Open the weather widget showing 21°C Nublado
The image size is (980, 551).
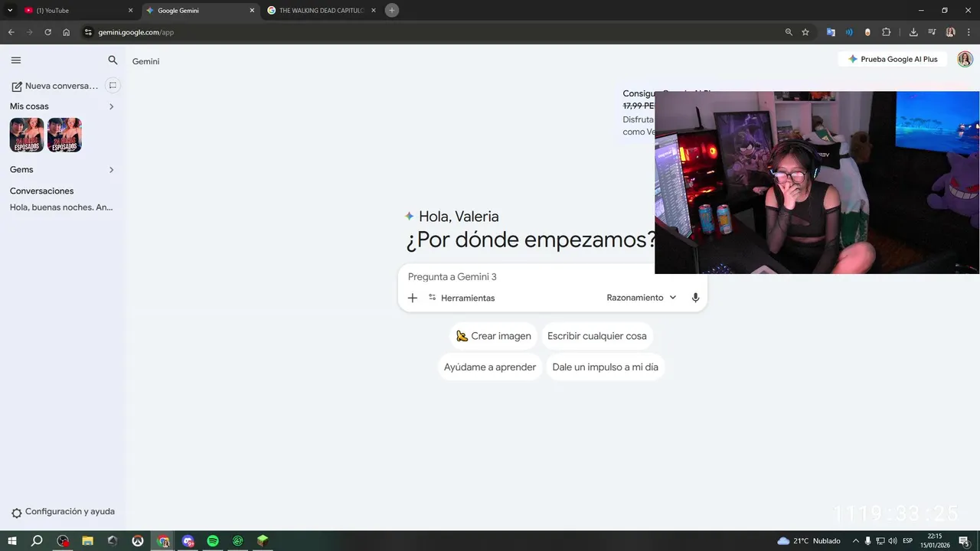click(x=808, y=541)
